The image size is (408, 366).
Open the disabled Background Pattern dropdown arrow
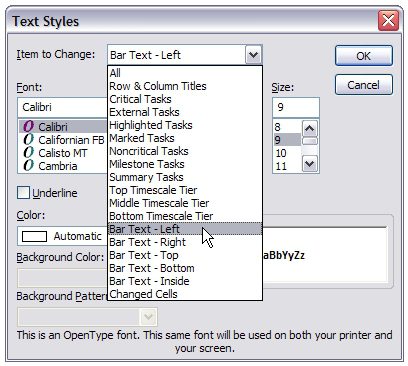pos(148,317)
